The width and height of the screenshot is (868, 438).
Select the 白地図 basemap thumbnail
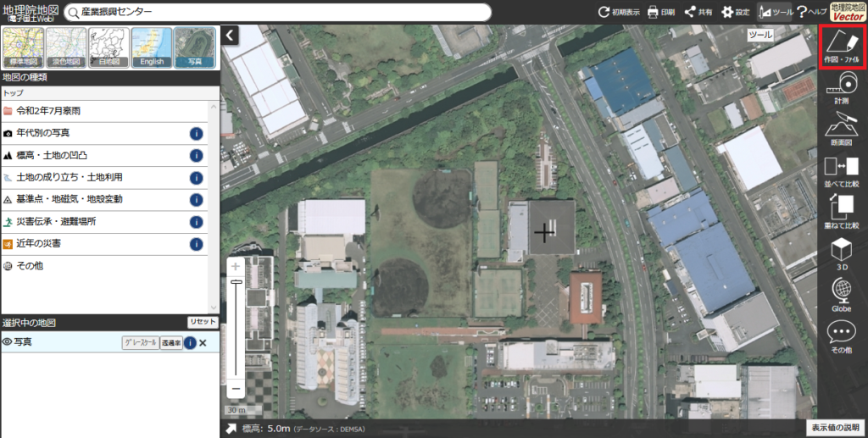[108, 47]
